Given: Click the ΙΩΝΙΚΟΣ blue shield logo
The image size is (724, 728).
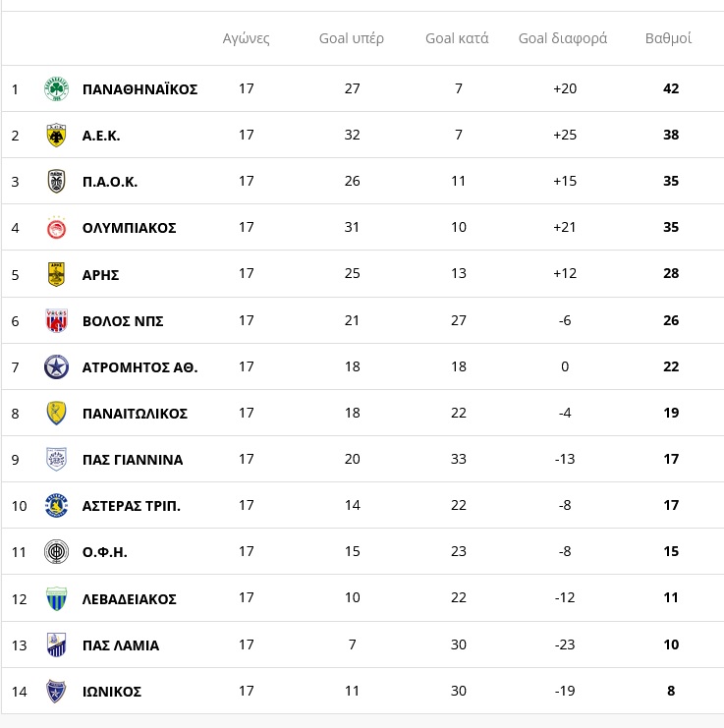Looking at the screenshot, I should pyautogui.click(x=56, y=691).
